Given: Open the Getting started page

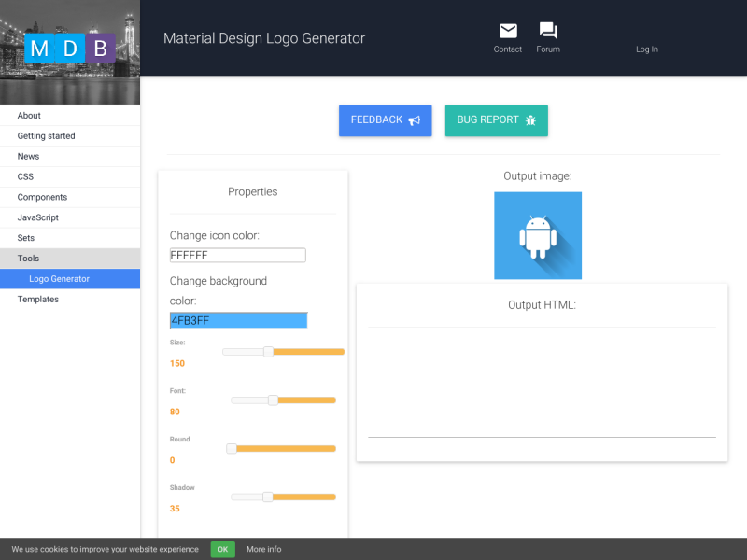Looking at the screenshot, I should click(47, 135).
